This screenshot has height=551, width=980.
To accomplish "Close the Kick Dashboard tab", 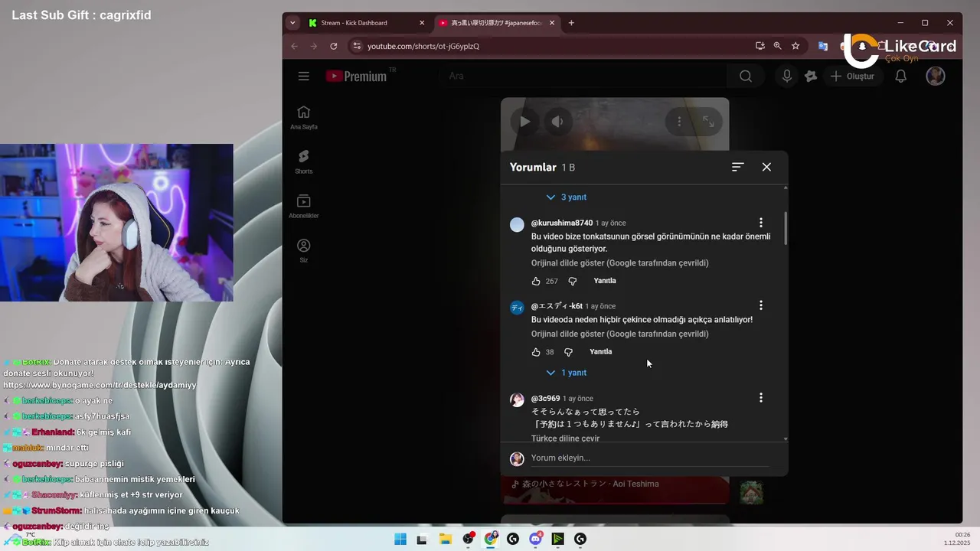I will (422, 23).
